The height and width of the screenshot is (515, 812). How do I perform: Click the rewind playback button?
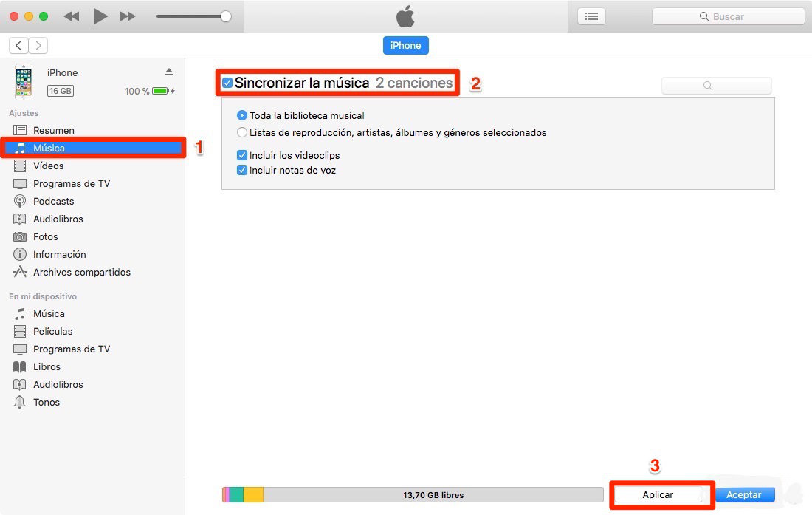click(72, 16)
